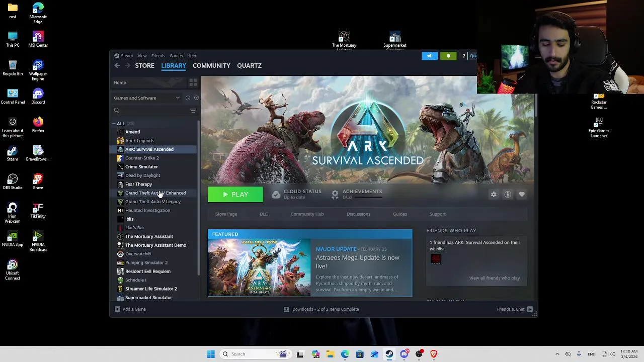
Task: Open the ARK DLC link
Action: (264, 214)
